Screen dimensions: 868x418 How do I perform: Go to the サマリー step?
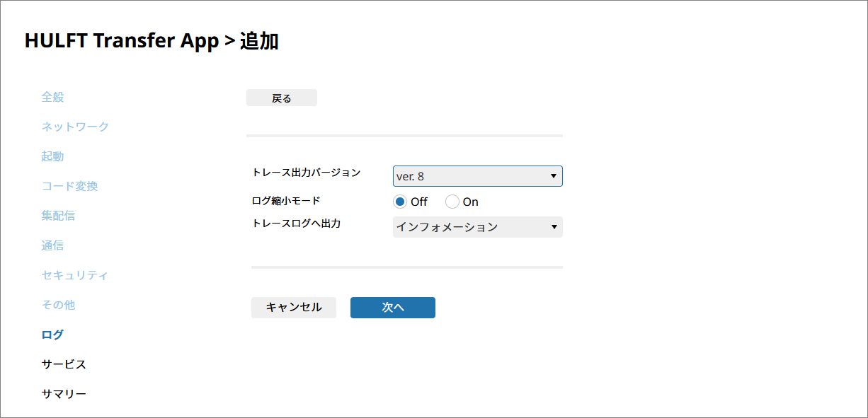click(64, 394)
